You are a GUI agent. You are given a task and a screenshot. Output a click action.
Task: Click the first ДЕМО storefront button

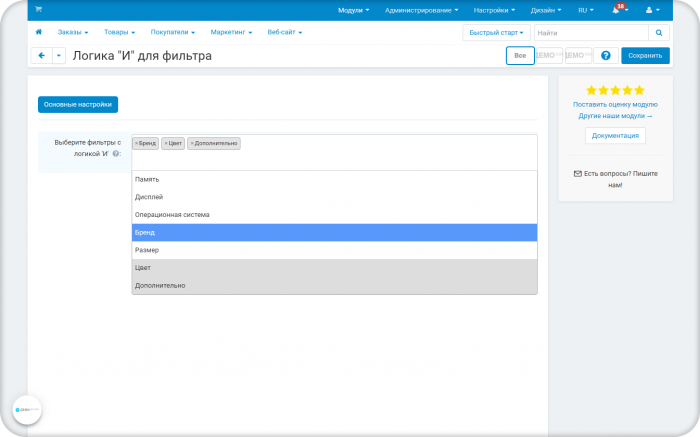click(549, 56)
